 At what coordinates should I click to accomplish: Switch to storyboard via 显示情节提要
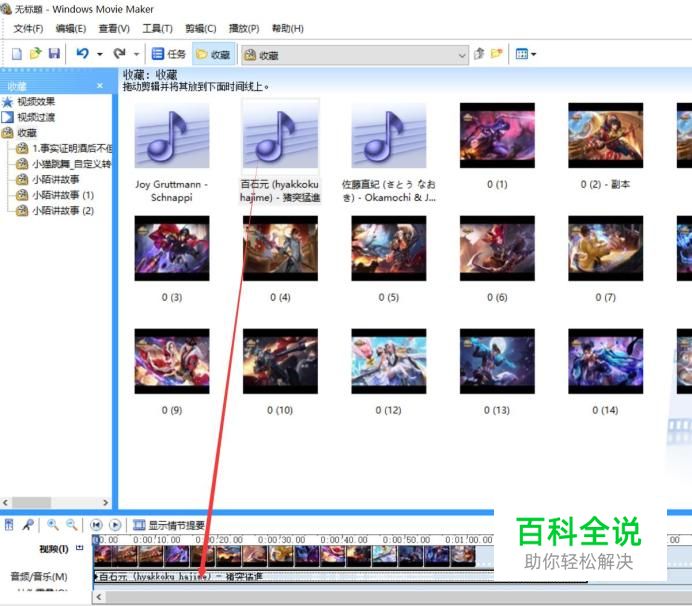[x=169, y=525]
